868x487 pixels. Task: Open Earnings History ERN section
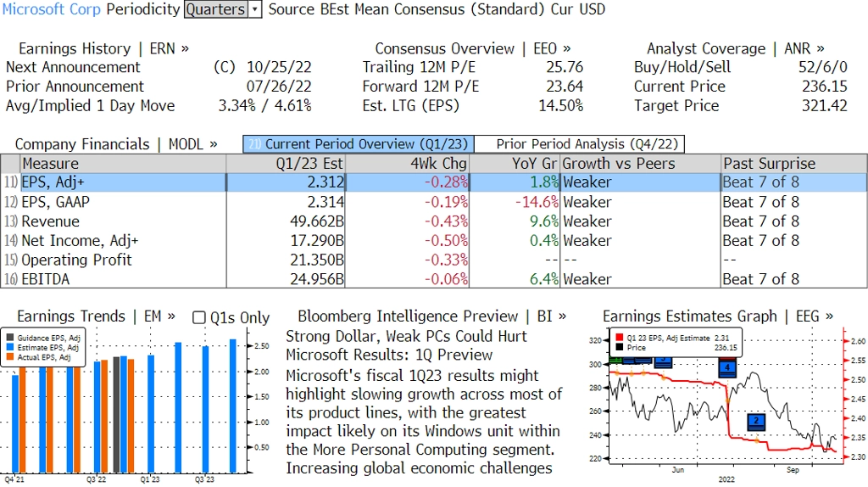pos(103,48)
